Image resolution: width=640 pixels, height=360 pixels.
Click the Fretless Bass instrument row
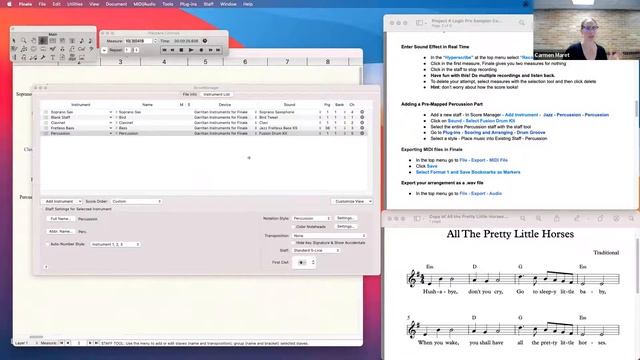coord(204,128)
